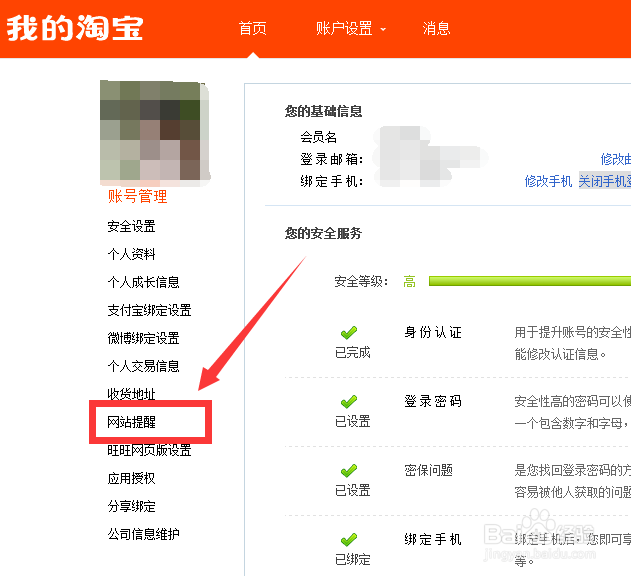
Task: Open 微博绑定设置 sidebar item
Action: (x=143, y=338)
